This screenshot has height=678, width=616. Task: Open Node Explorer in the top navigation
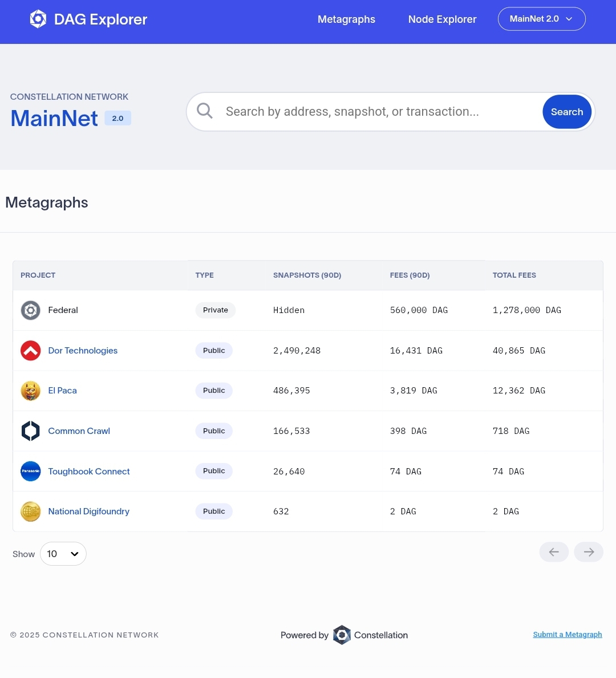(442, 19)
